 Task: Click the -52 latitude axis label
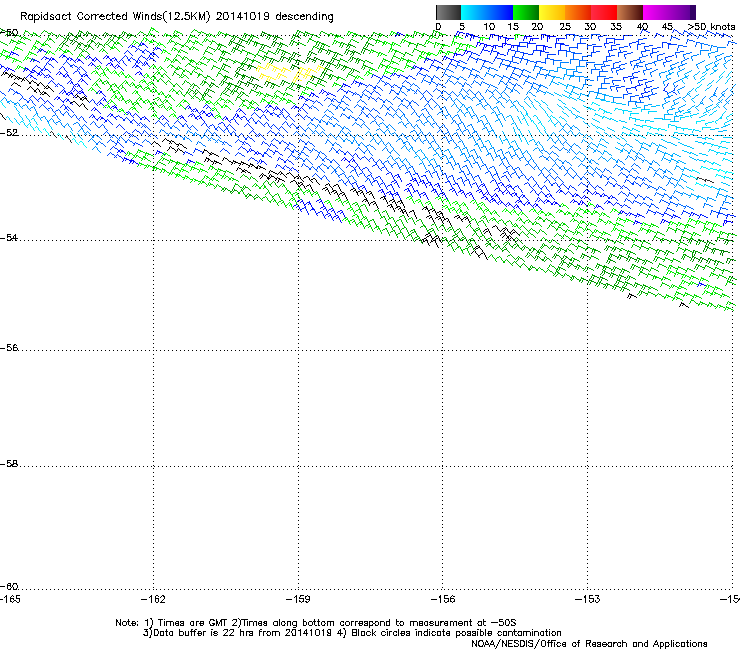(x=8, y=133)
